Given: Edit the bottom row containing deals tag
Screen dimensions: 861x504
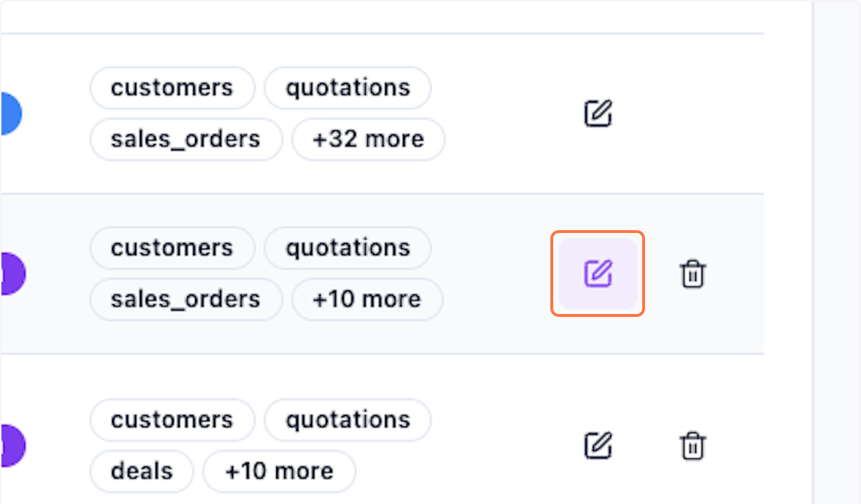Looking at the screenshot, I should pos(598,445).
